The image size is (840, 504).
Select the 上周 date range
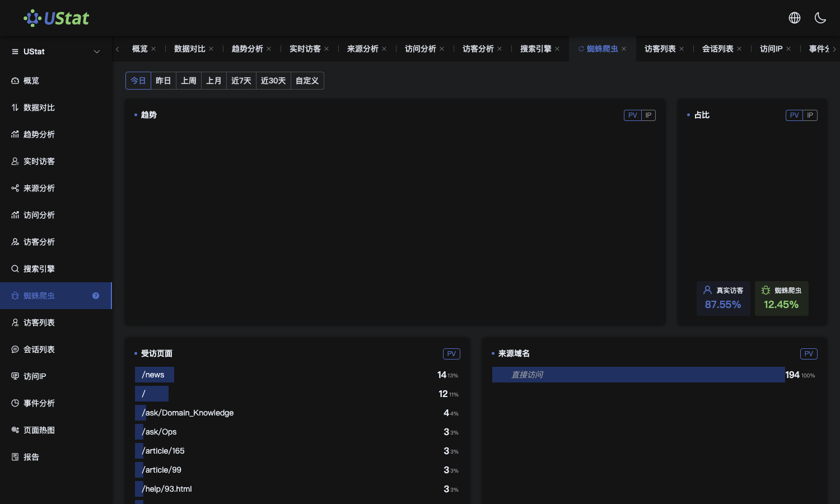189,81
